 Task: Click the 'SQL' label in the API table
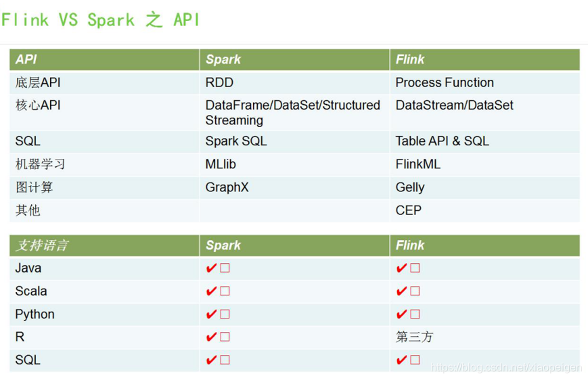pyautogui.click(x=28, y=141)
